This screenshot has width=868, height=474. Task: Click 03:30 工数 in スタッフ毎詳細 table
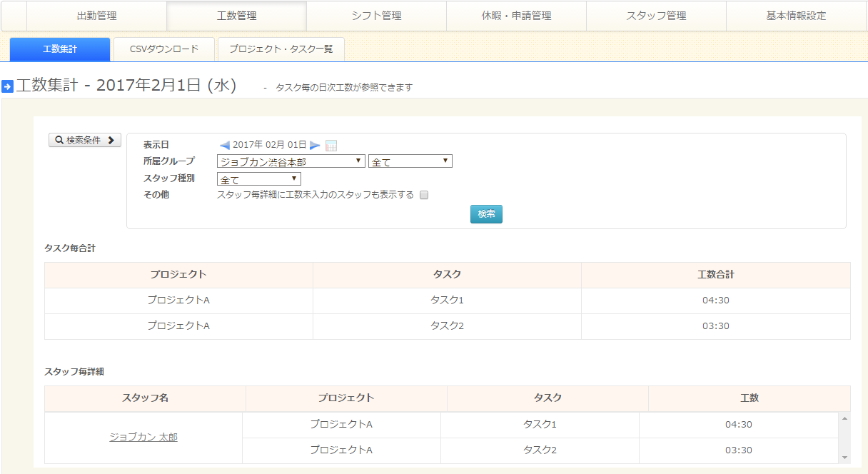(x=739, y=450)
